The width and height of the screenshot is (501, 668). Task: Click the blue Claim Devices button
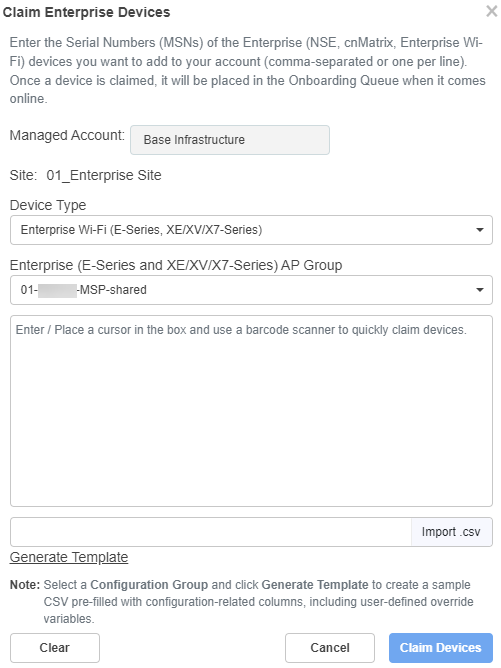coord(441,648)
